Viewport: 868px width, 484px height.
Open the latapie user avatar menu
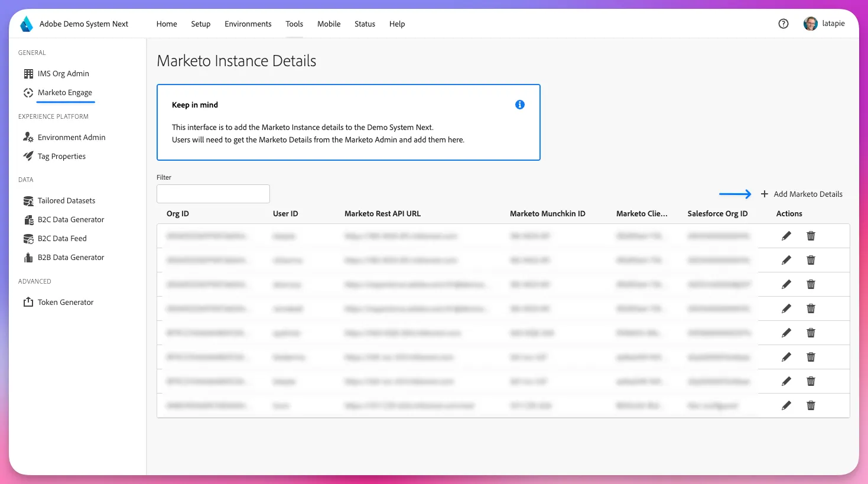(x=811, y=24)
